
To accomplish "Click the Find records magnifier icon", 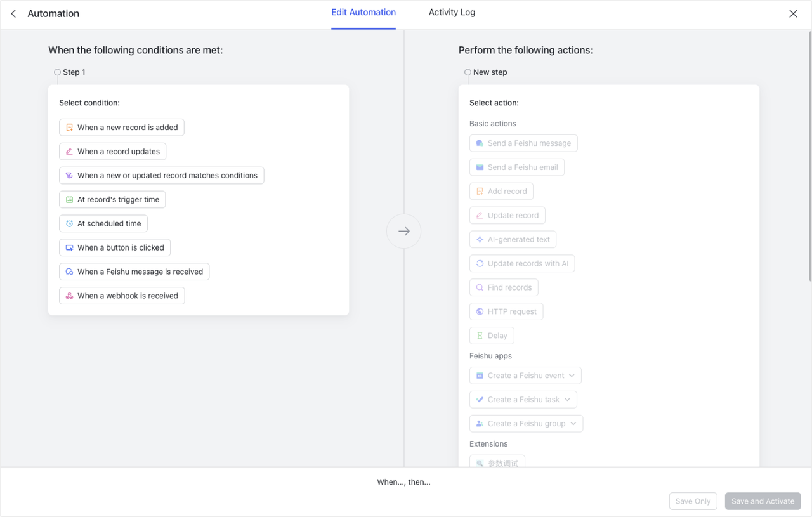I will [480, 288].
